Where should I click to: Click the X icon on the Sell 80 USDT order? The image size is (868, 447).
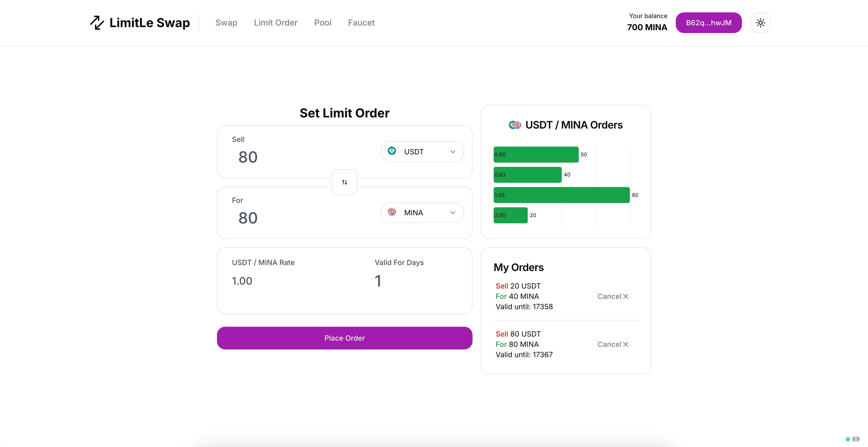pyautogui.click(x=625, y=344)
